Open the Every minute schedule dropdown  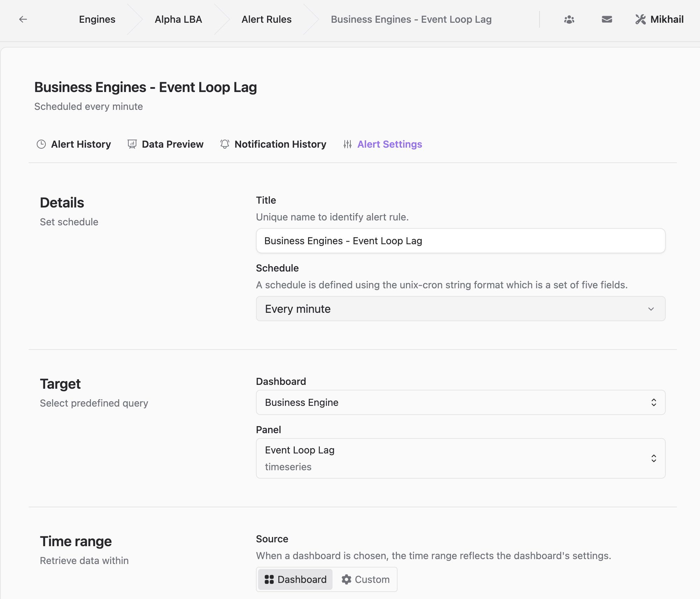pos(460,309)
